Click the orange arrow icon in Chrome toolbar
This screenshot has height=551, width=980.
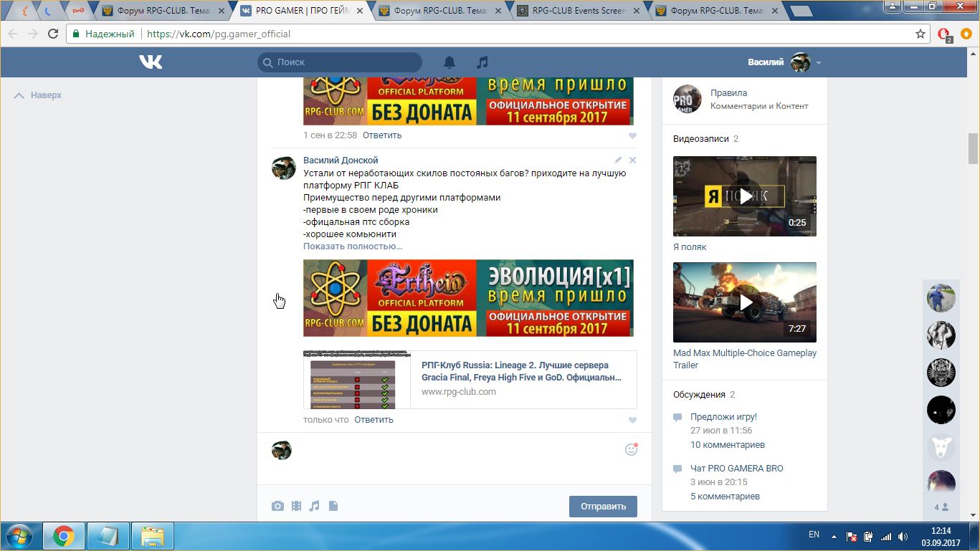coord(966,34)
